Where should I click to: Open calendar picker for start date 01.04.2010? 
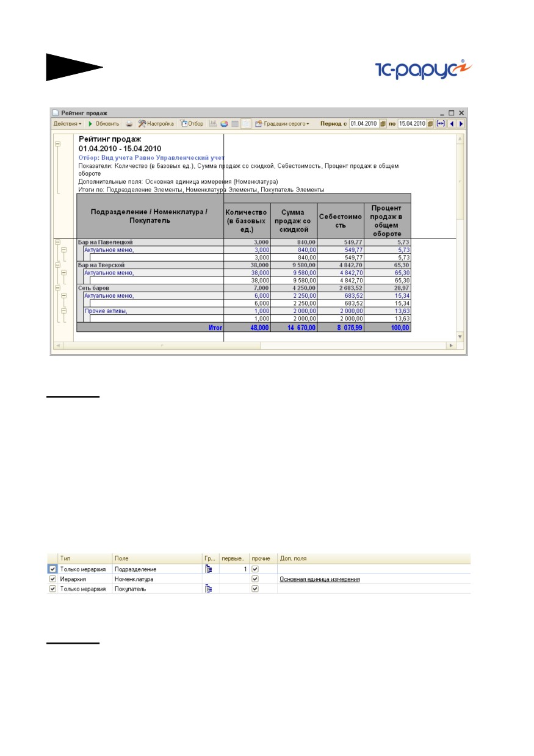383,123
